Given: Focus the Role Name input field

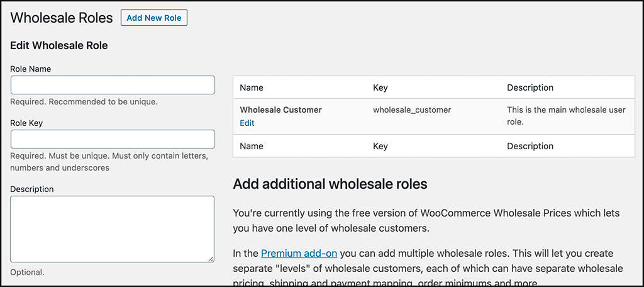Looking at the screenshot, I should (x=113, y=85).
